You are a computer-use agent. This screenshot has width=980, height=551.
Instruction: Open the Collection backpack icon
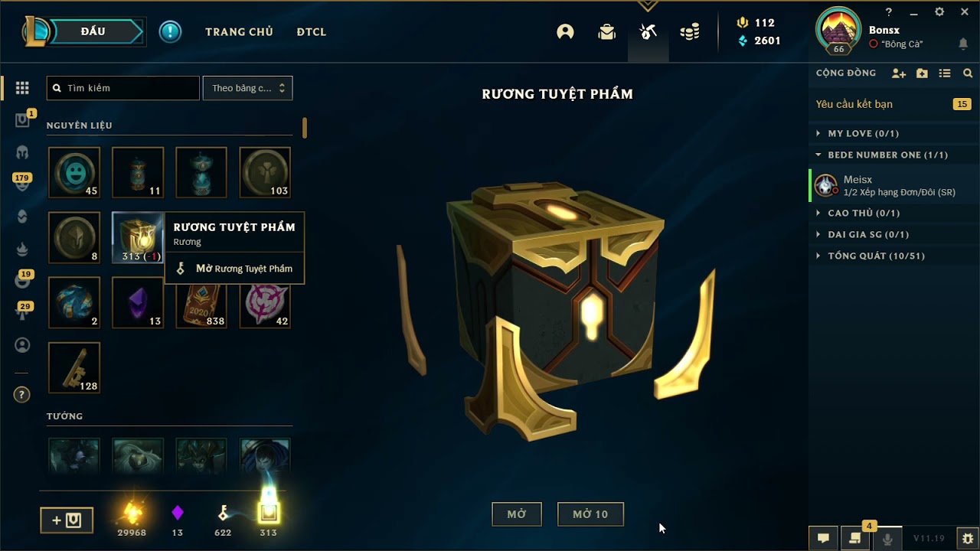coord(607,32)
